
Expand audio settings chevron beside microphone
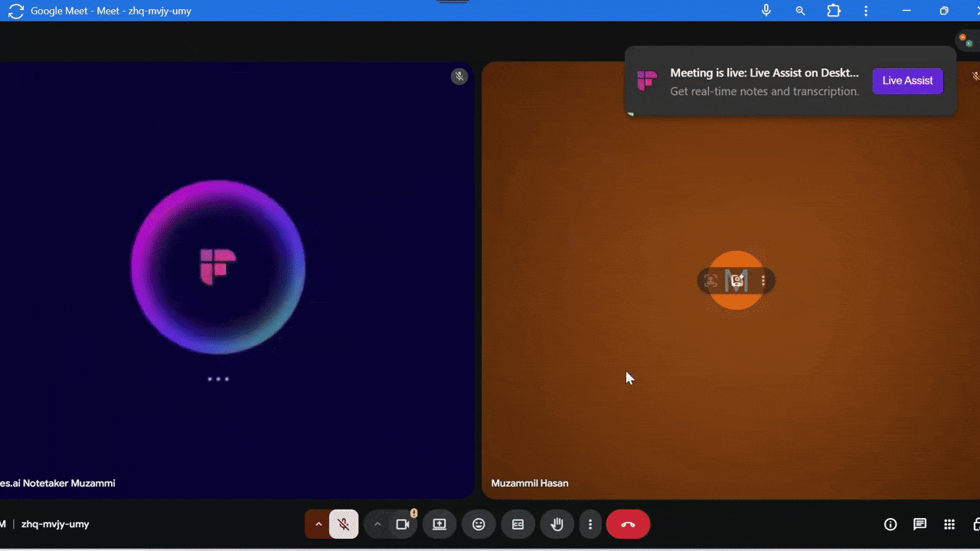pyautogui.click(x=319, y=524)
